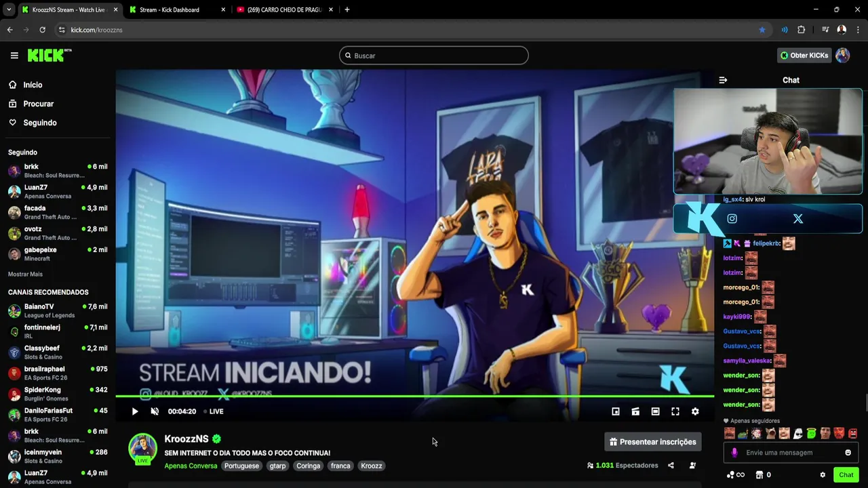Share the stream via share icon

point(671,466)
